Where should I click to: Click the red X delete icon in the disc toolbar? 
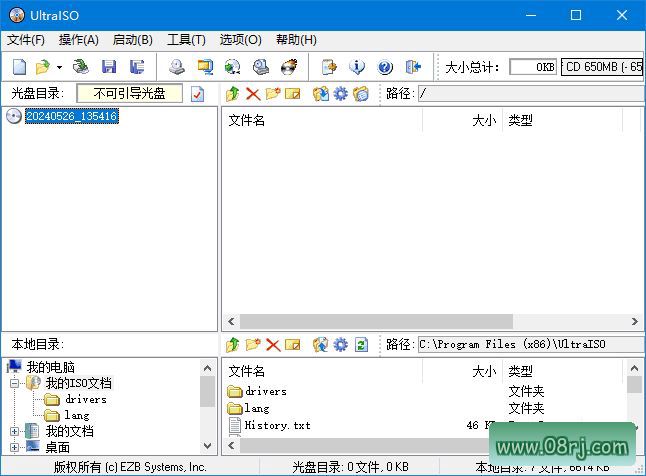(253, 94)
